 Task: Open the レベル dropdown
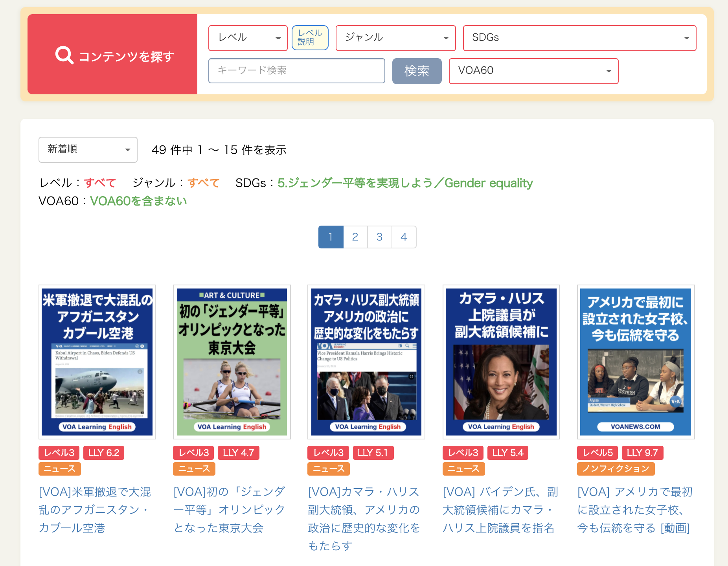tap(248, 38)
